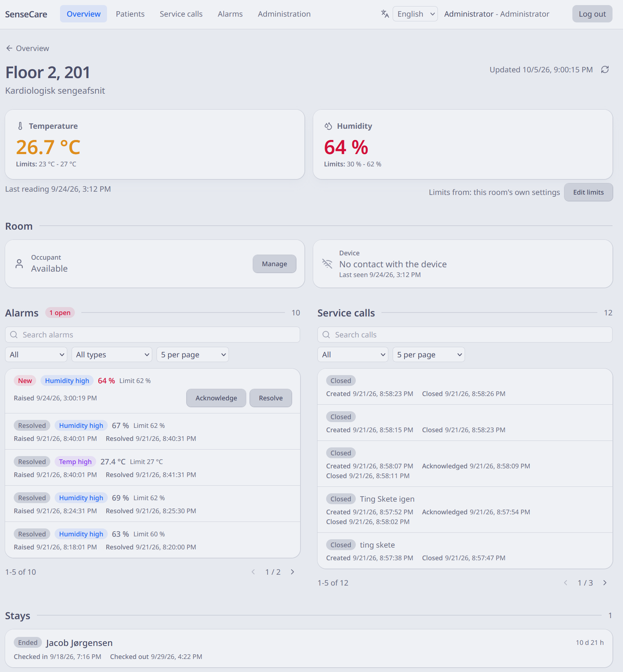
Task: Go to previous alarms page arrow
Action: (253, 572)
